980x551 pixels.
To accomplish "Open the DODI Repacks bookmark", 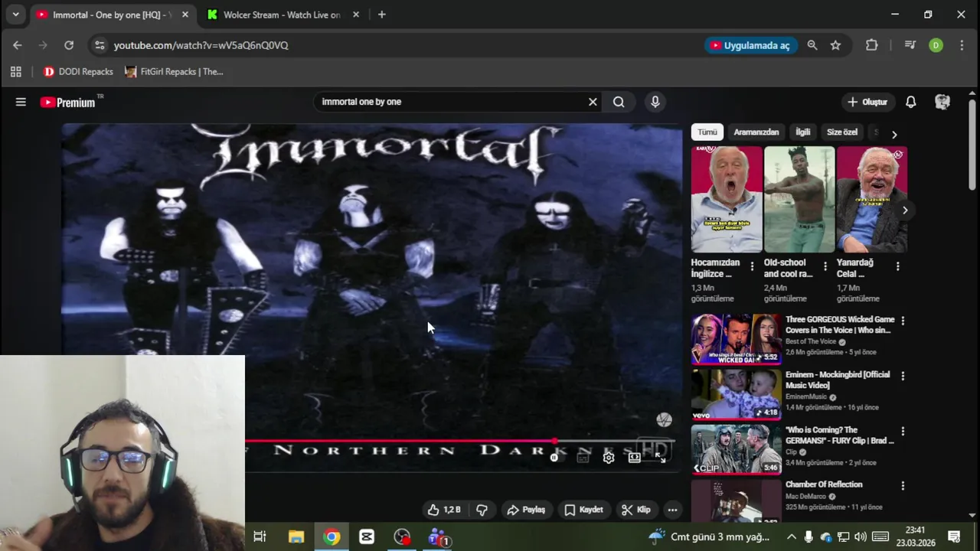I will pyautogui.click(x=78, y=72).
